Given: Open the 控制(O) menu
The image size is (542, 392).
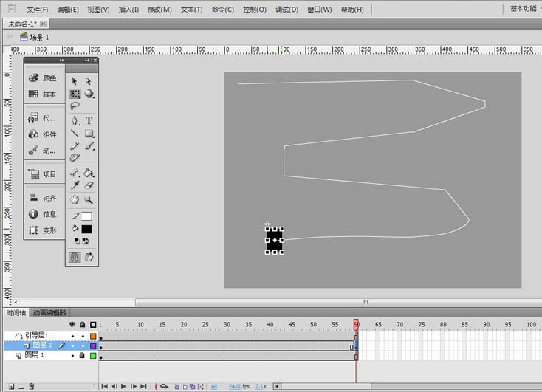Looking at the screenshot, I should (255, 10).
